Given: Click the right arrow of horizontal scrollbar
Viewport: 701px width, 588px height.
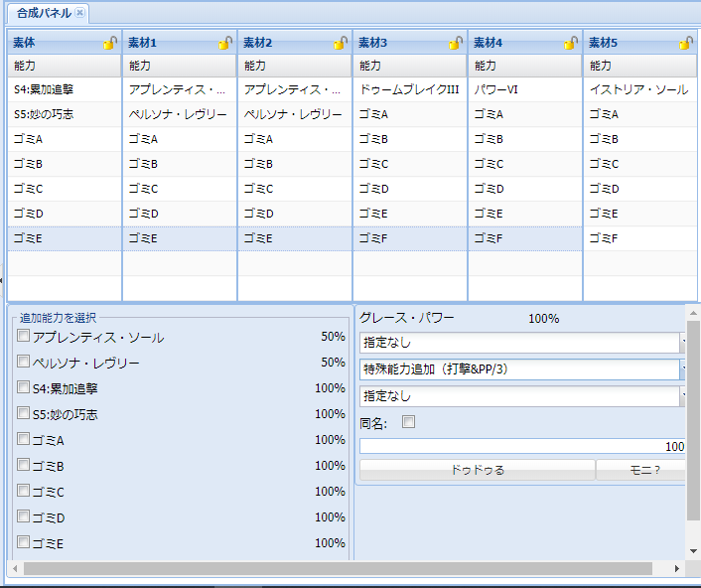Looking at the screenshot, I should (x=677, y=568).
